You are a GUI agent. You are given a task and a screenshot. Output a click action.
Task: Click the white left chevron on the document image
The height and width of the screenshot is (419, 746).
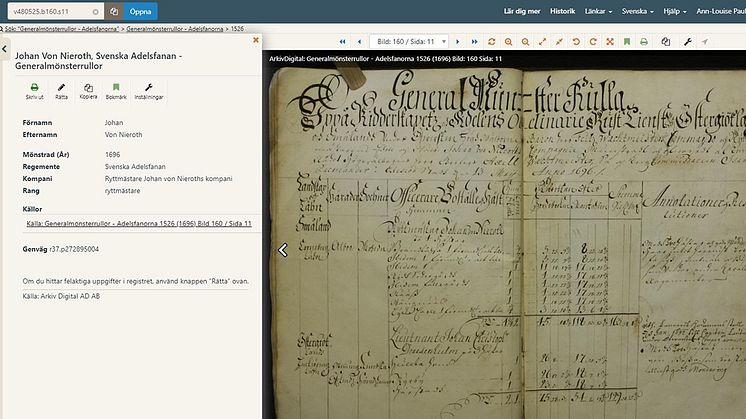(283, 250)
